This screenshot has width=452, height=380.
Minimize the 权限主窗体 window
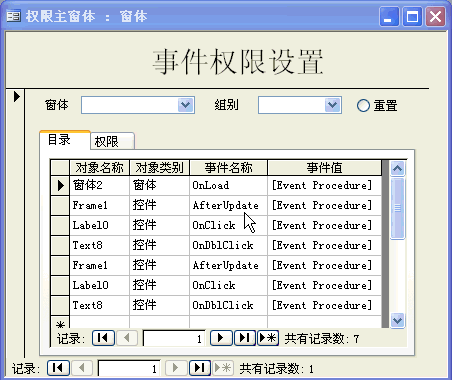coord(389,16)
